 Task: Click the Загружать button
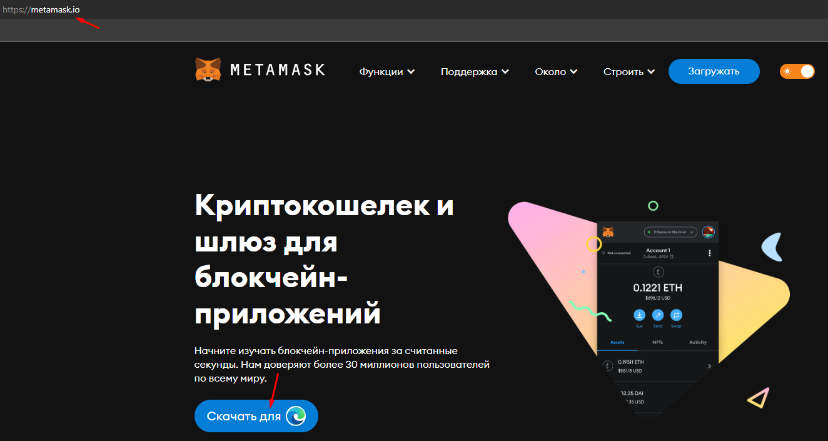point(714,71)
